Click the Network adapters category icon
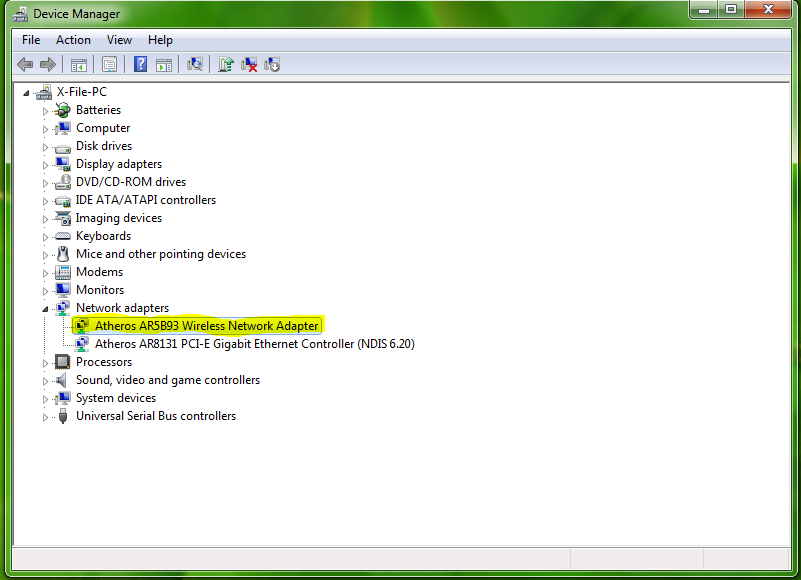The height and width of the screenshot is (580, 801). tap(63, 308)
